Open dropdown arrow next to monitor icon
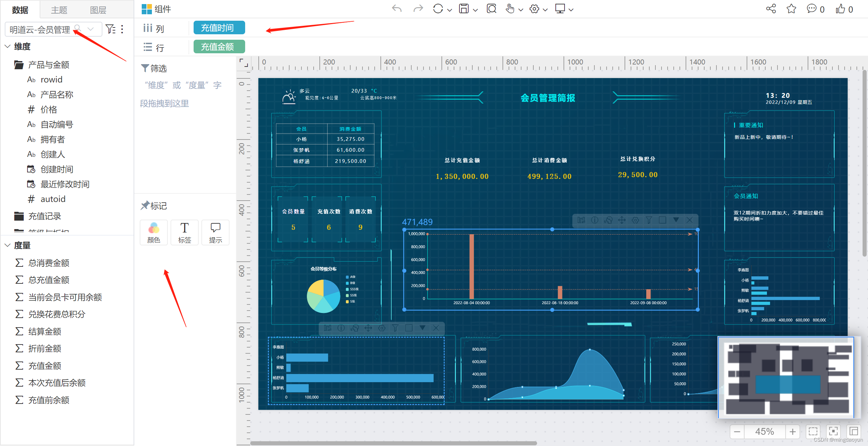Image resolution: width=868 pixels, height=446 pixels. [571, 10]
